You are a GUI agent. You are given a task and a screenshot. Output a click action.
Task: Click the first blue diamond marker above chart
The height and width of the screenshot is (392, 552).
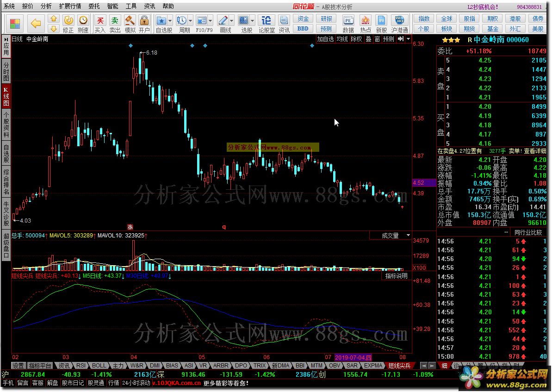pos(130,46)
